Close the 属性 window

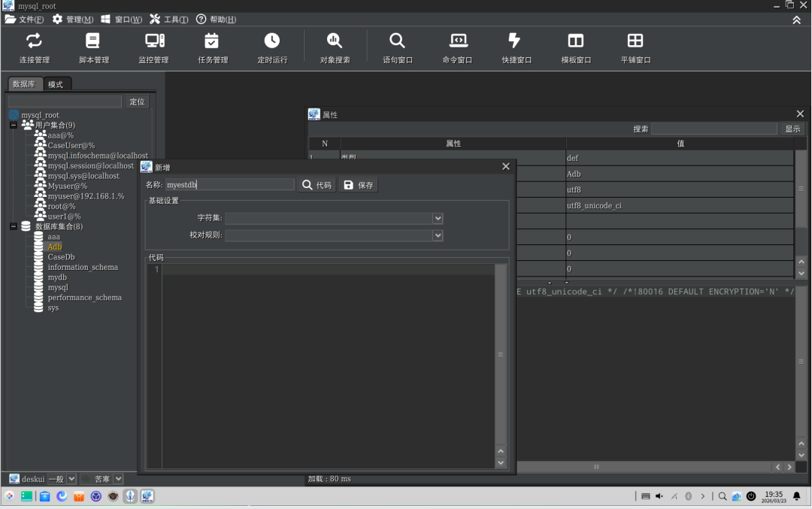pos(800,114)
